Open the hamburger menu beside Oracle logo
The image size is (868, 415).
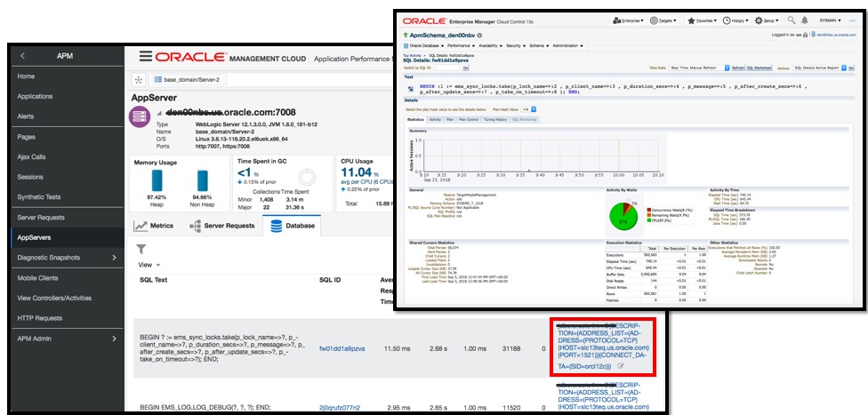146,56
